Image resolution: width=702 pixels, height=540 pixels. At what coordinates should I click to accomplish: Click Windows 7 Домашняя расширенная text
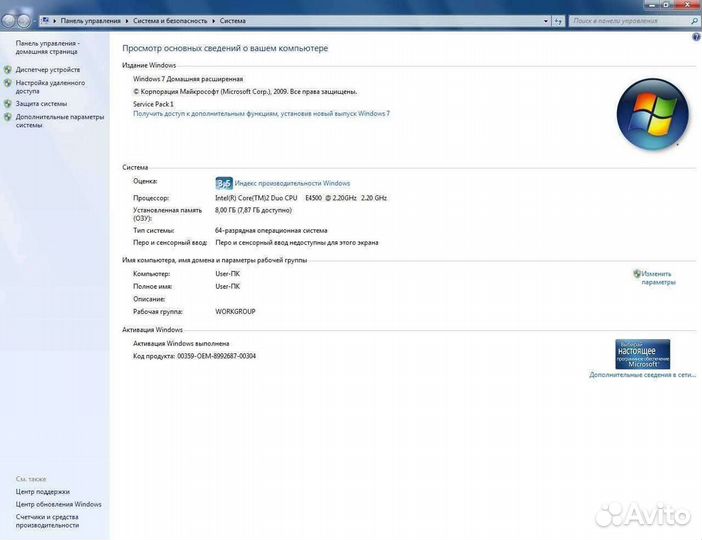188,79
